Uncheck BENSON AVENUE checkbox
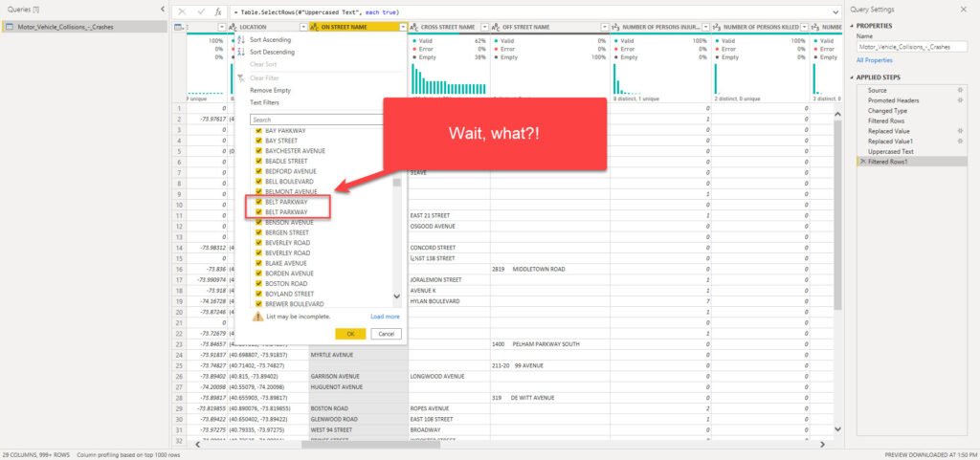The height and width of the screenshot is (460, 980). click(258, 222)
